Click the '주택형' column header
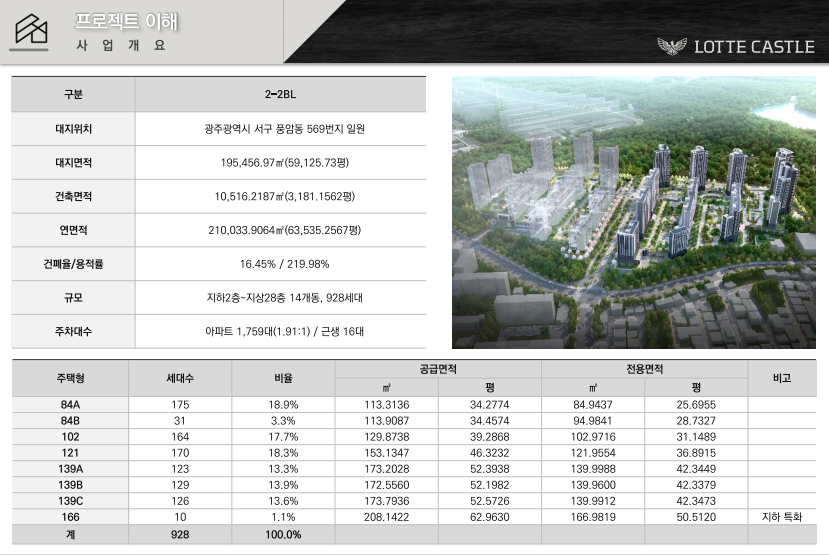 70,378
